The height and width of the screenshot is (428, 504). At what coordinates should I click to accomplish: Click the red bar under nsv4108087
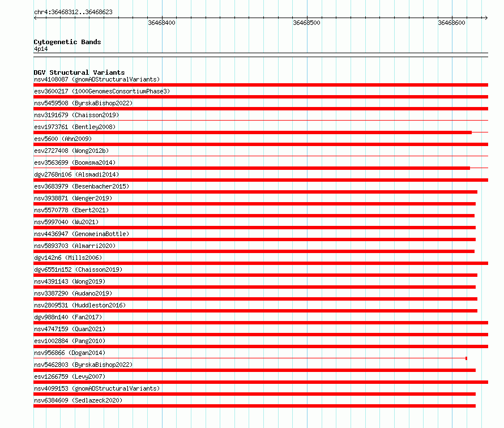[260, 85]
